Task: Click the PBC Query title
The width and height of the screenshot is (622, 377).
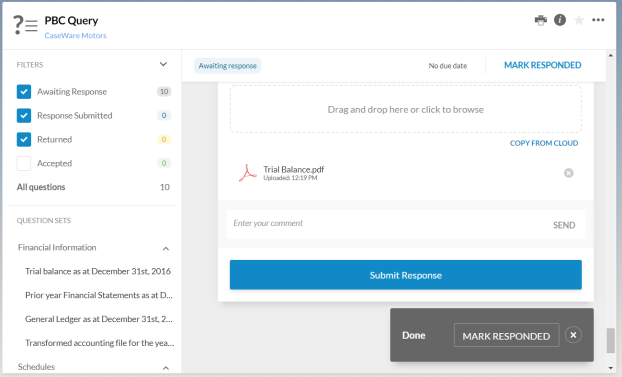Action: pyautogui.click(x=71, y=21)
